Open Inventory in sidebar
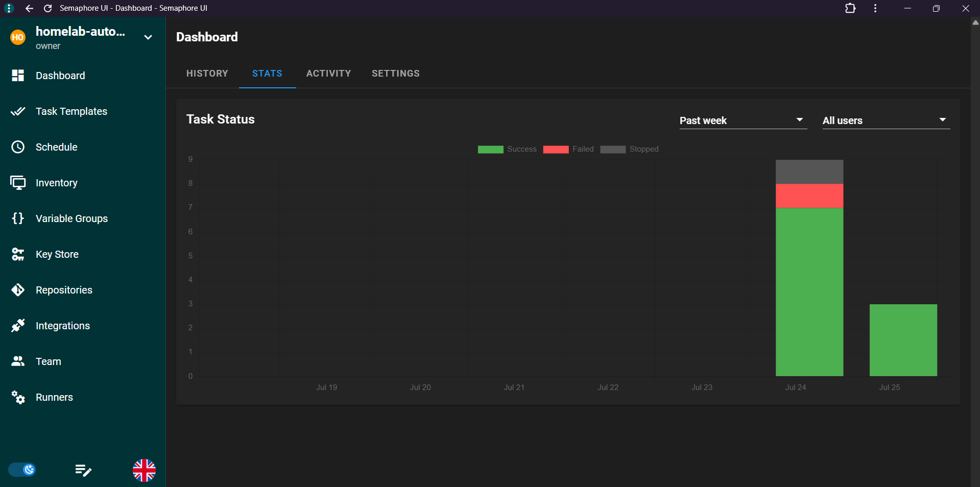The width and height of the screenshot is (980, 487). 57,183
